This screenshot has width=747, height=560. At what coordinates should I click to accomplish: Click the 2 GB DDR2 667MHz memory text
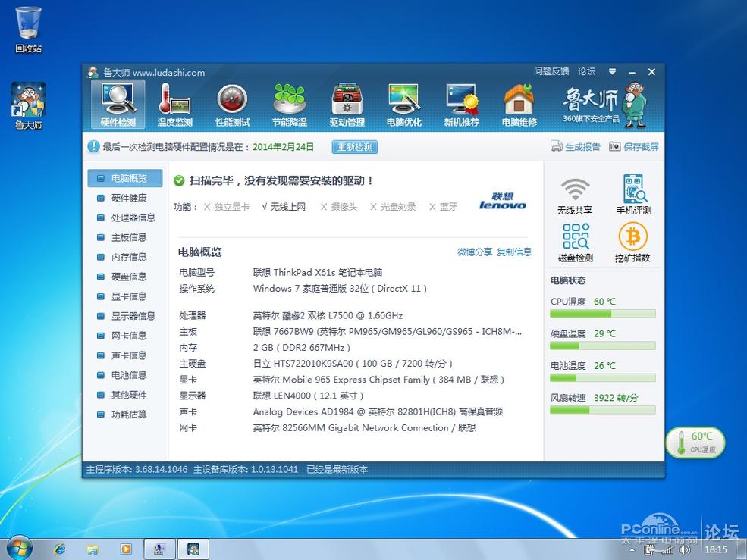(x=302, y=348)
